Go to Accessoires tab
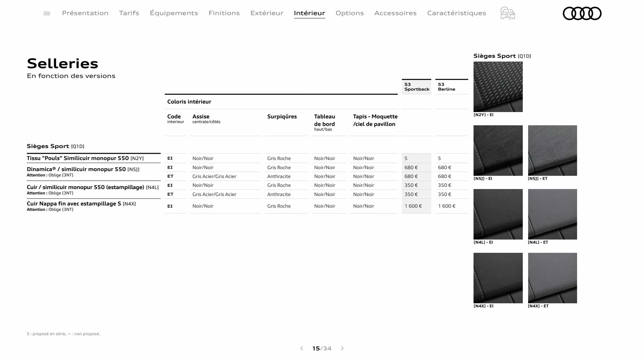Screen dimensions: 644x362 [396, 13]
